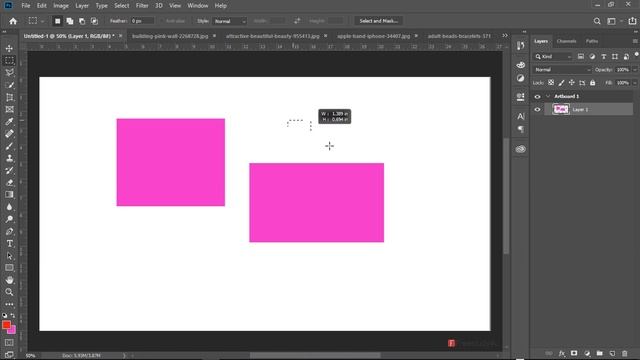Image resolution: width=640 pixels, height=360 pixels.
Task: Choose New Selection mode button
Action: [58, 21]
